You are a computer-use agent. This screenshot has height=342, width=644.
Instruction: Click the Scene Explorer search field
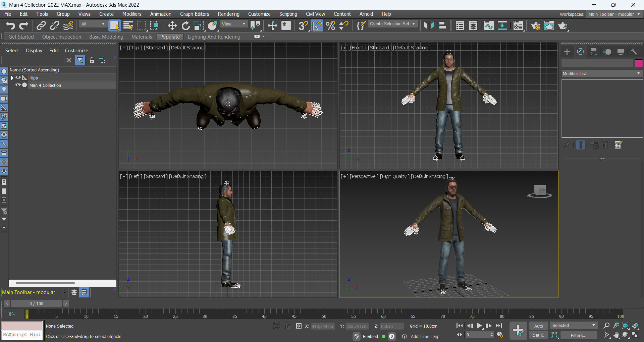tap(33, 60)
